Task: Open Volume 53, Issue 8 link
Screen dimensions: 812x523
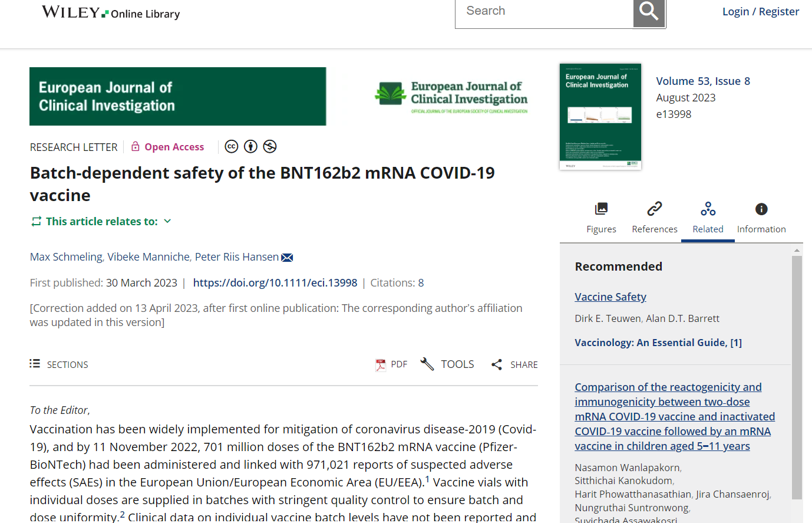Action: 703,81
